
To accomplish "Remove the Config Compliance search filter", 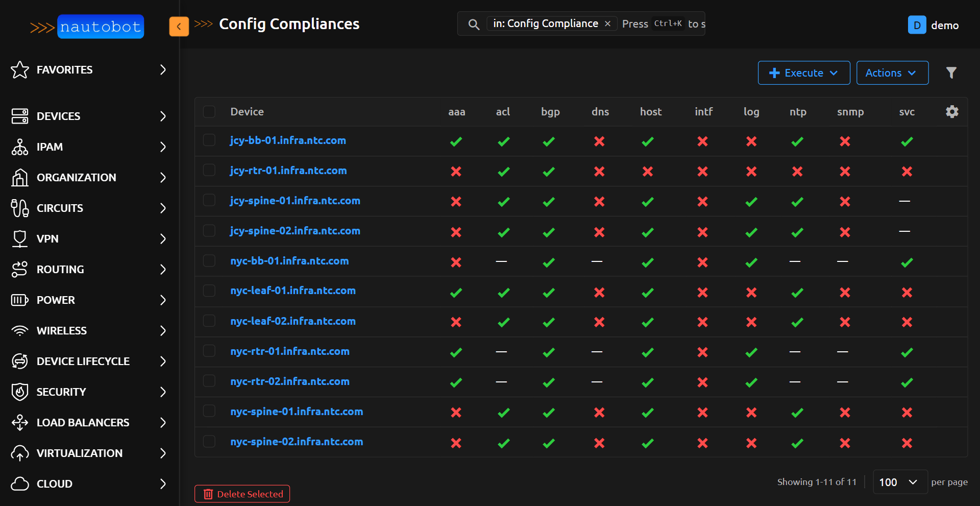I will [607, 24].
